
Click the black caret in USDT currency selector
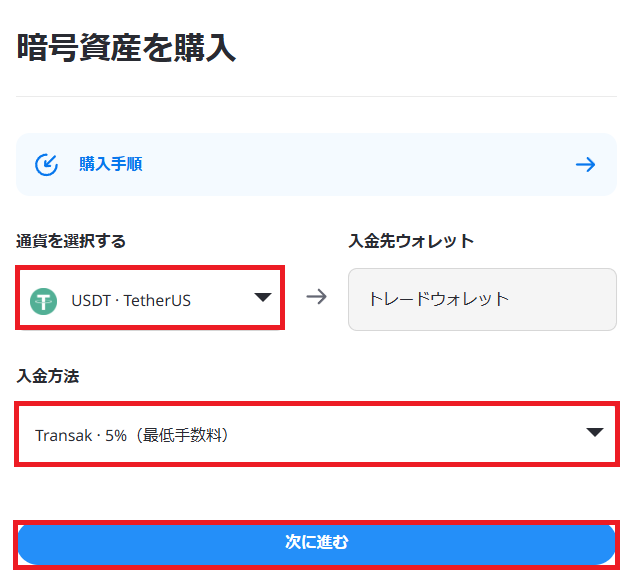tap(262, 297)
